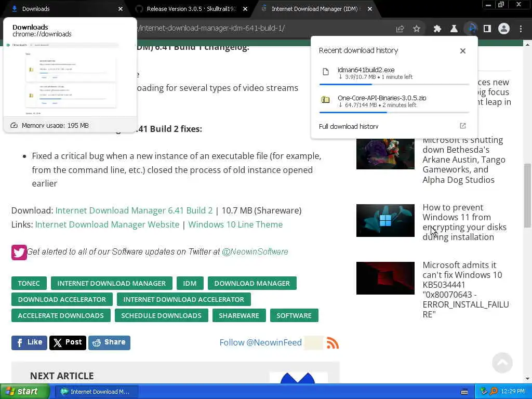532x399 pixels.
Task: Click the share page icon in address bar
Action: tap(400, 29)
